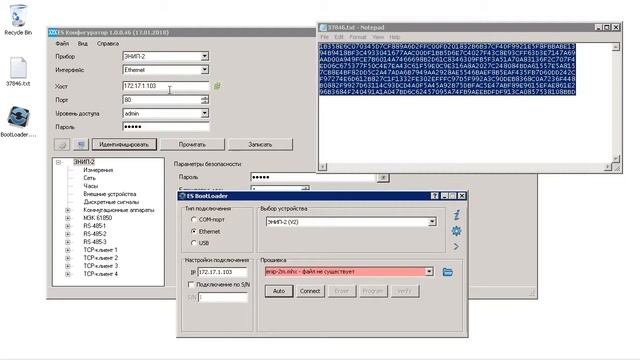The height and width of the screenshot is (360, 640).
Task: Expand TCP-клиент 1 tree node
Action: pos(68,250)
